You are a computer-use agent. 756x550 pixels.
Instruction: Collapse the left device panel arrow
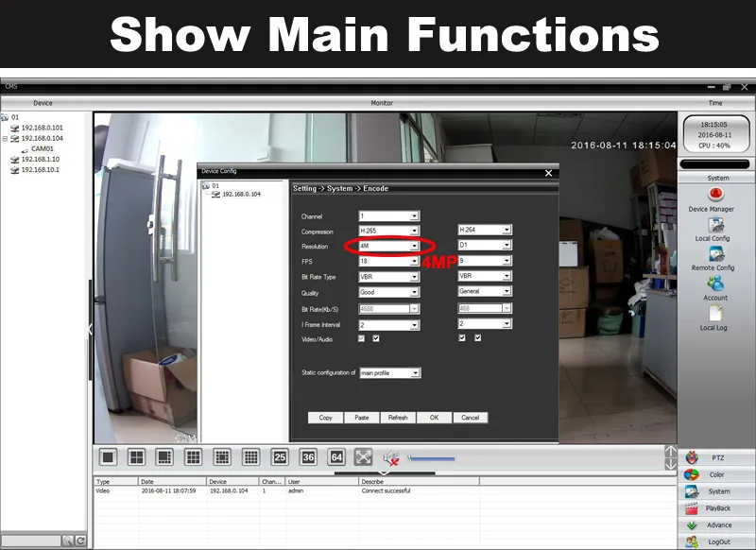coord(90,330)
